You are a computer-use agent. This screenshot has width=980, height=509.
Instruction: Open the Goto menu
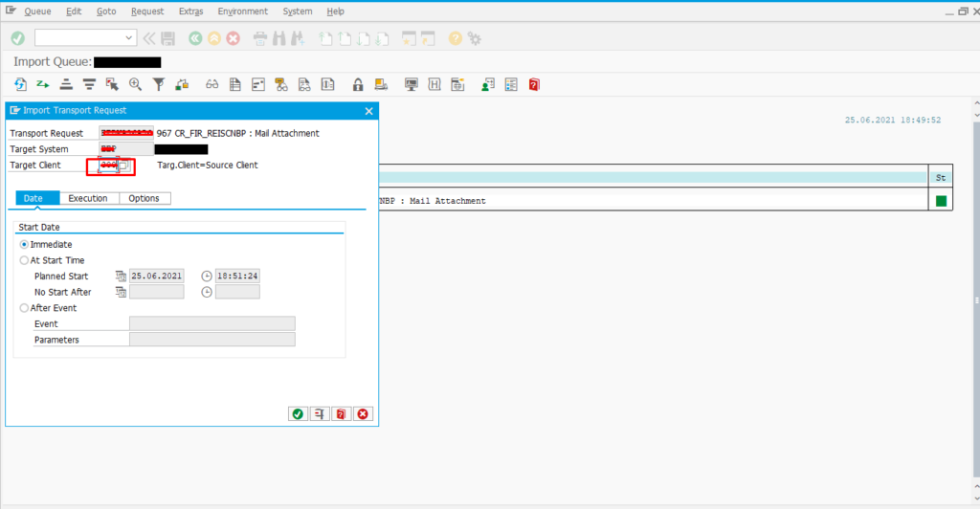pos(106,11)
